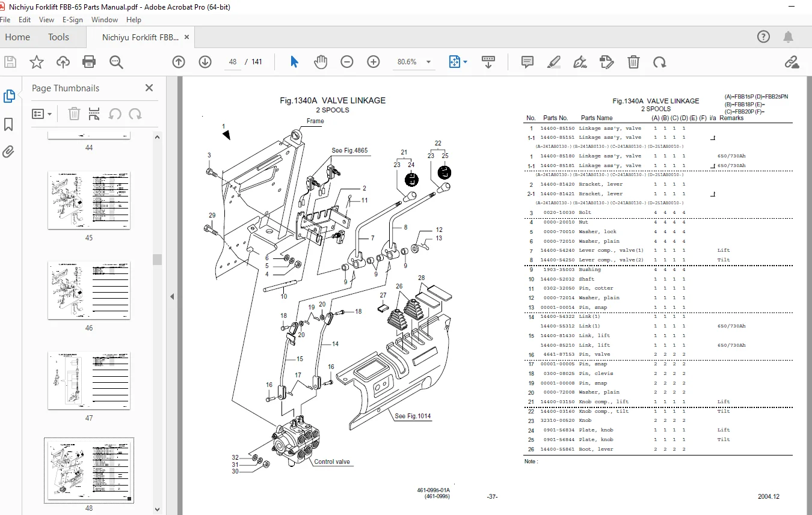Switch to the Tools tab
Screen dimensions: 812x515
click(58, 37)
